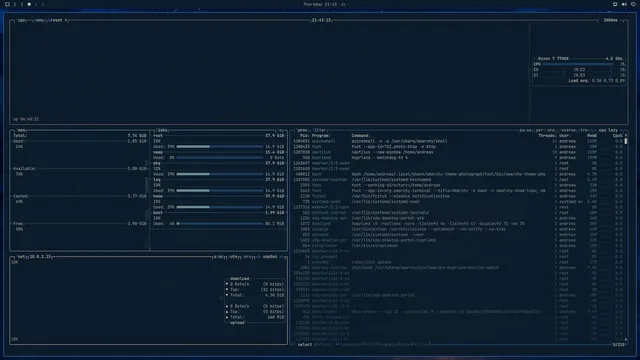Click the MemB column header
Screen dimensions: 640x360
(592, 136)
